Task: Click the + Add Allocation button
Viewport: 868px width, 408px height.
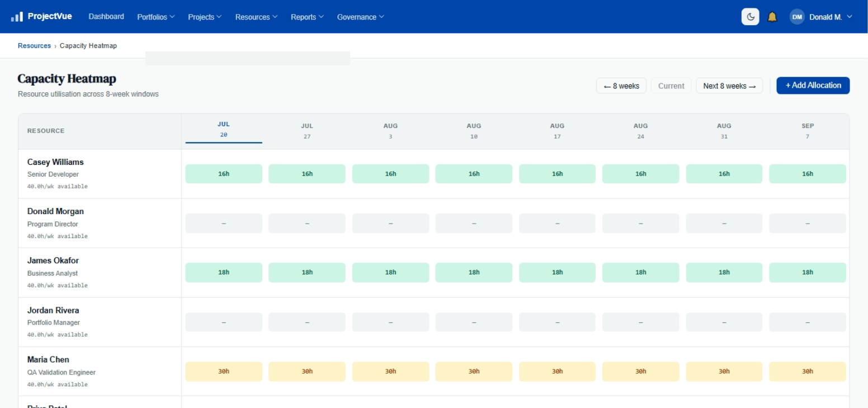Action: tap(813, 86)
